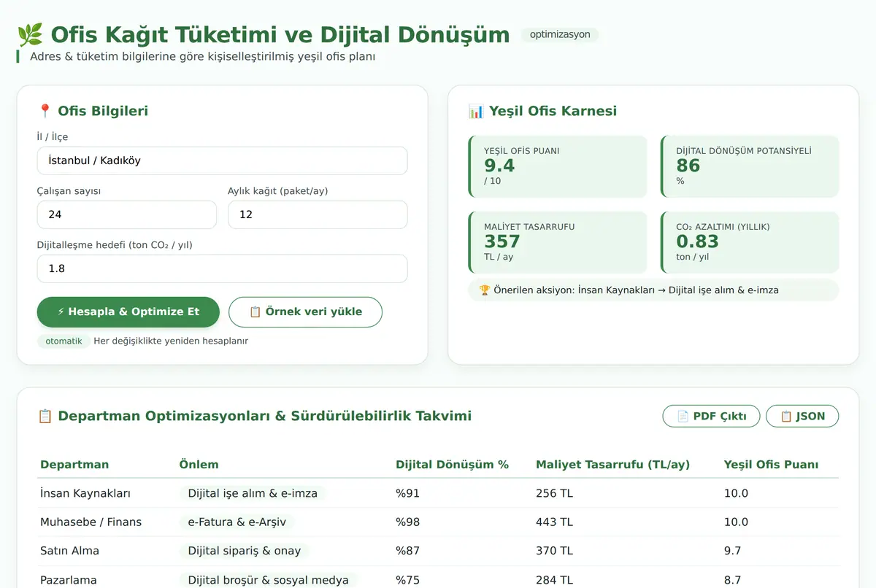Click the Departman column header
Image resolution: width=876 pixels, height=588 pixels.
[x=74, y=465]
